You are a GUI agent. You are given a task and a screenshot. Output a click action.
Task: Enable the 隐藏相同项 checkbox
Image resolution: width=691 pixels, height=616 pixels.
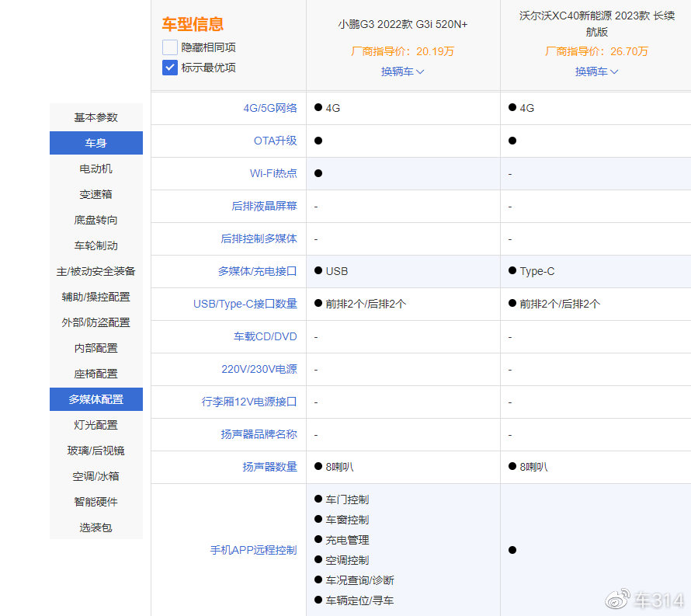(x=168, y=47)
